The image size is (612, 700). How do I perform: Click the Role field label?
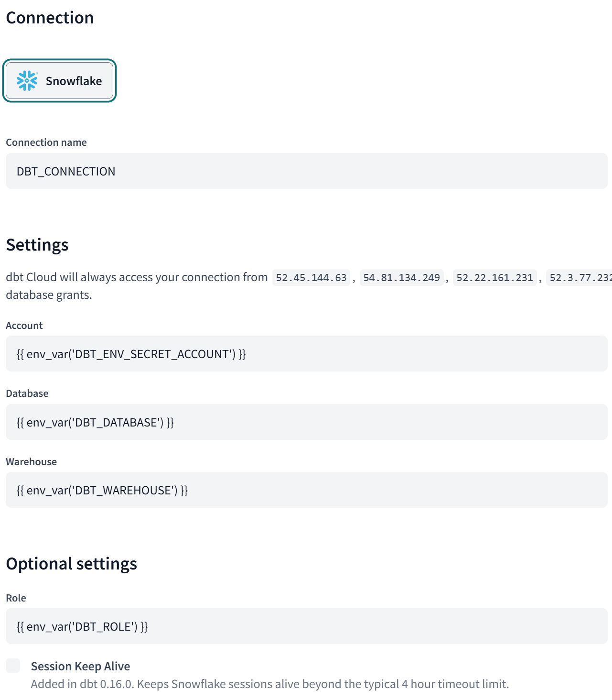[16, 598]
